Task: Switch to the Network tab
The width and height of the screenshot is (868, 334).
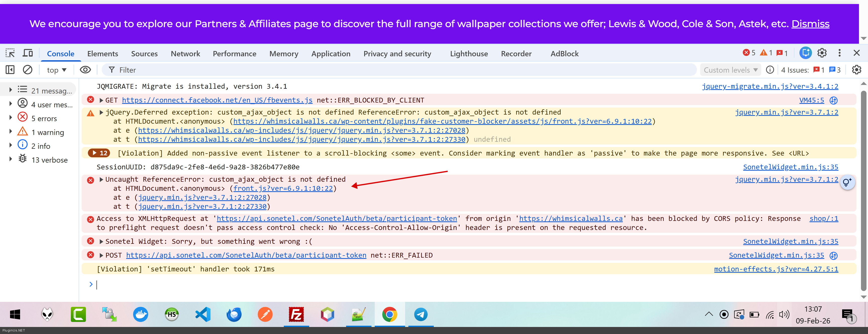Action: (x=185, y=54)
